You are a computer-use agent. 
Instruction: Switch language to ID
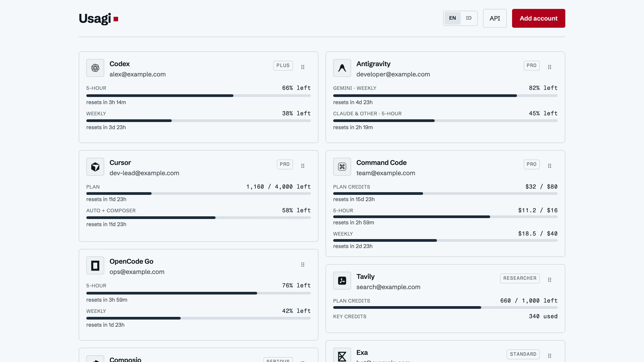(468, 18)
